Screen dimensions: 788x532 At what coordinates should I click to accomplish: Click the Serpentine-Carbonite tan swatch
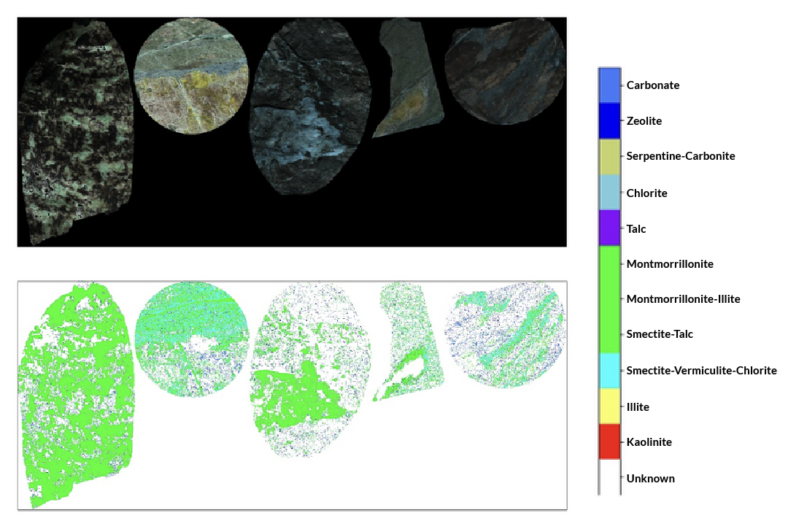[x=609, y=156]
